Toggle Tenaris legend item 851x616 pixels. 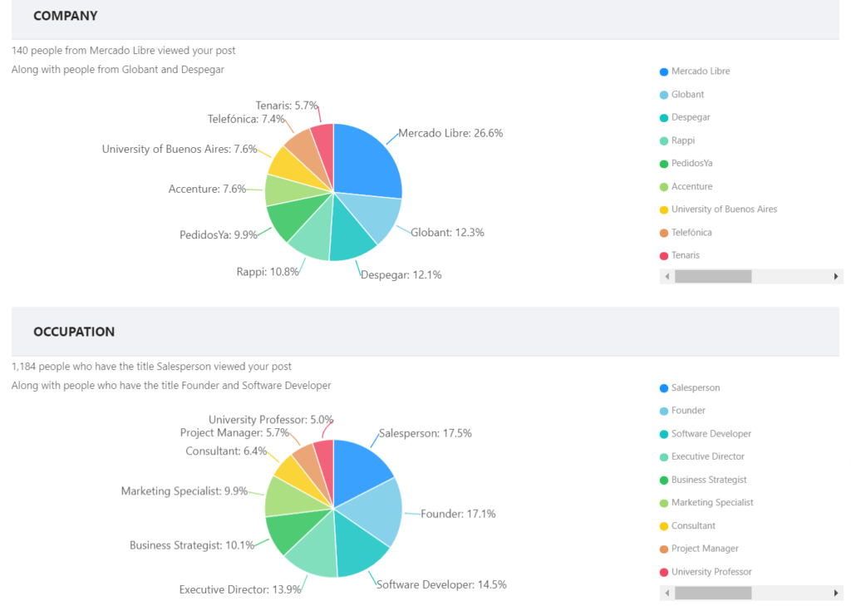coord(685,256)
